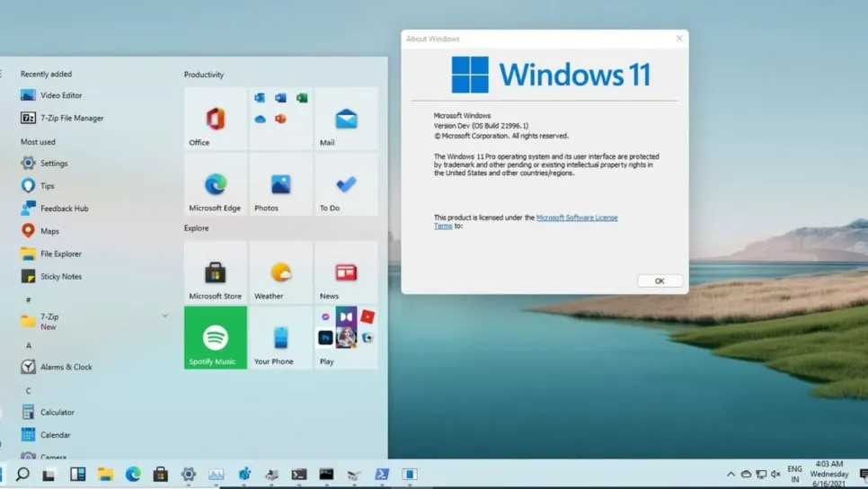This screenshot has width=868, height=489.
Task: Open the Mail tile
Action: [346, 119]
